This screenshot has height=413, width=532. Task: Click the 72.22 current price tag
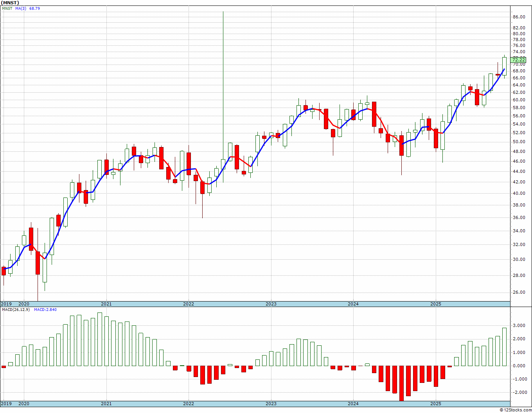pos(519,60)
